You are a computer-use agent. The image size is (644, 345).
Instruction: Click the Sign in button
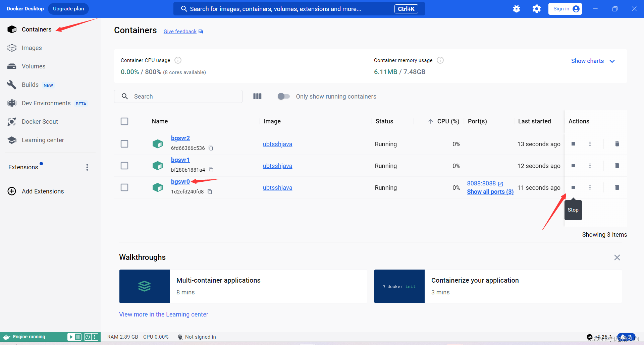(565, 9)
